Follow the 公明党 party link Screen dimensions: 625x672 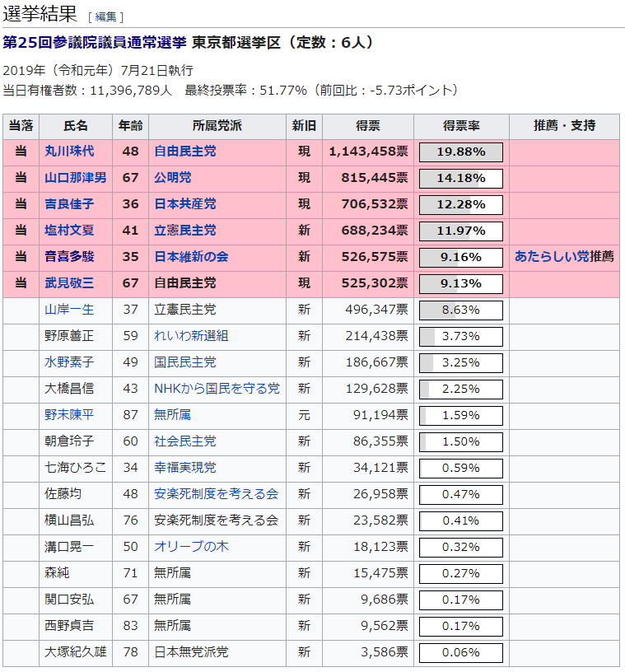click(x=173, y=177)
